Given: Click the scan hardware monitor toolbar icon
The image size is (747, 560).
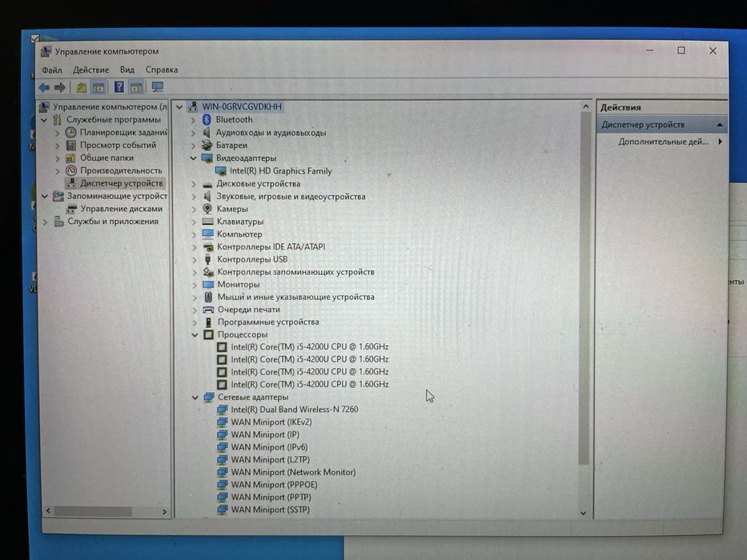Looking at the screenshot, I should [x=157, y=87].
